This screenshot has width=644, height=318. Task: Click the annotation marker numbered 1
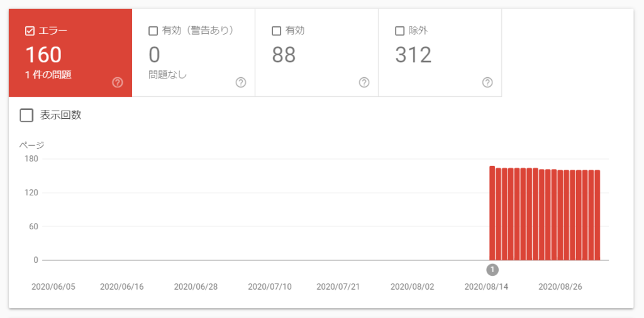[x=492, y=270]
